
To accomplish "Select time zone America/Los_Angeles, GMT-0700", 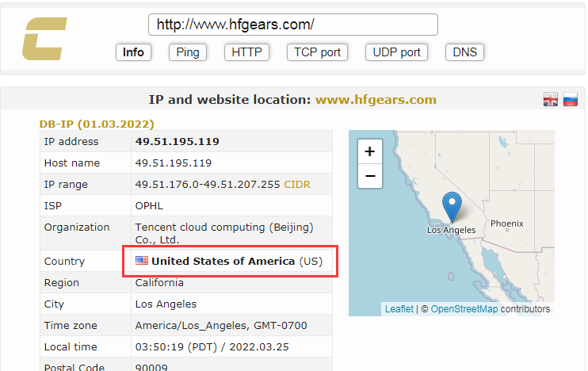I will (x=221, y=325).
